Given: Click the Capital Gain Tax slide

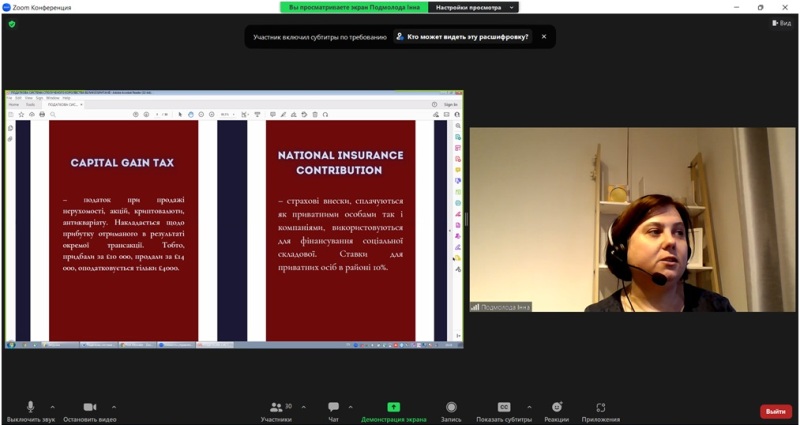Looking at the screenshot, I should 123,230.
